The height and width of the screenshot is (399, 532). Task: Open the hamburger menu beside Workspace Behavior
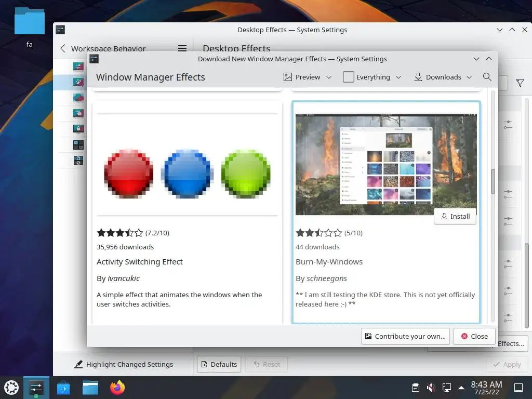182,48
